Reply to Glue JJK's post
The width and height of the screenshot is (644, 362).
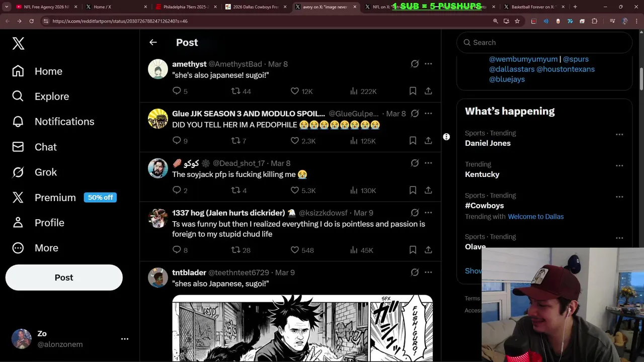[177, 141]
